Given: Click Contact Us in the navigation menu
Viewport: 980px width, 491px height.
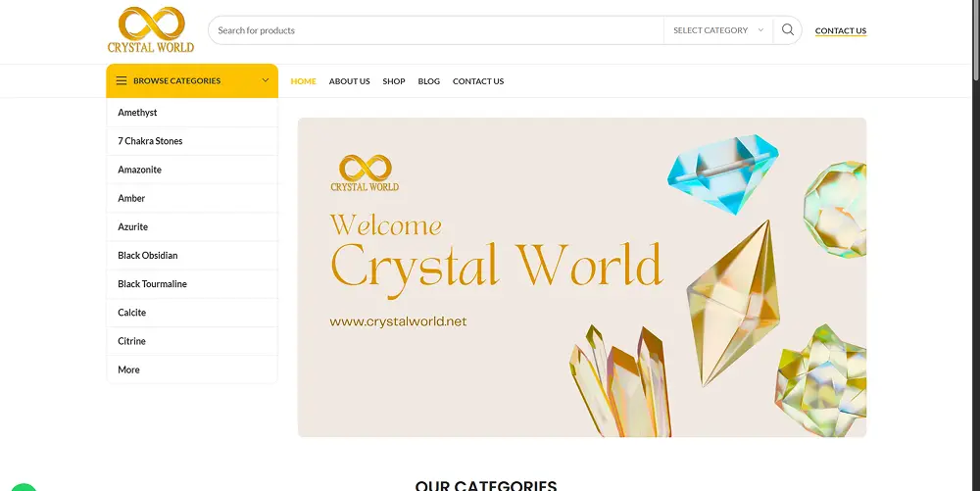Looking at the screenshot, I should [478, 81].
